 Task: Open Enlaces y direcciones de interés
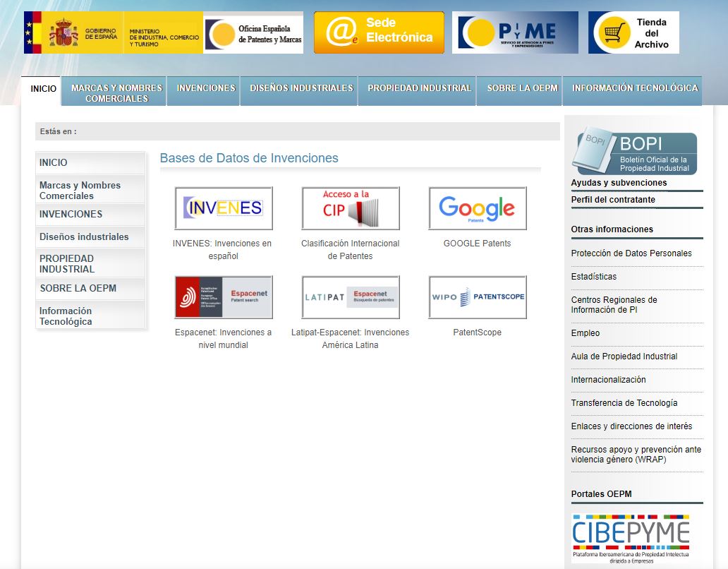click(x=631, y=426)
